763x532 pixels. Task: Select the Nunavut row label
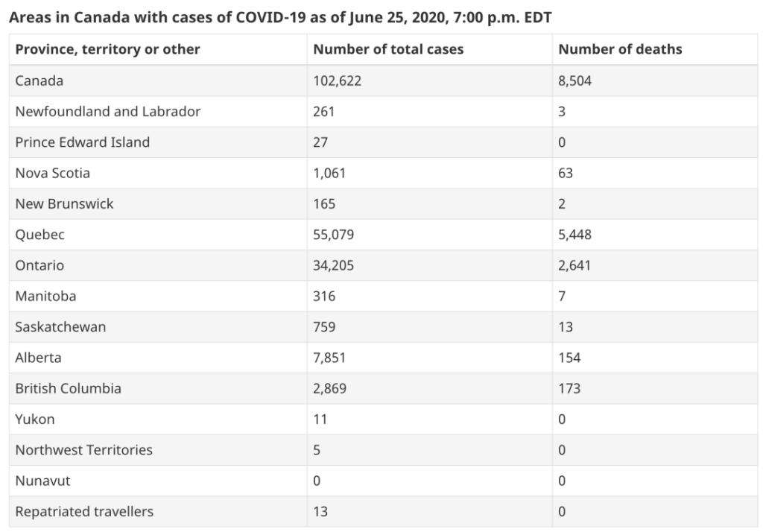coord(42,481)
